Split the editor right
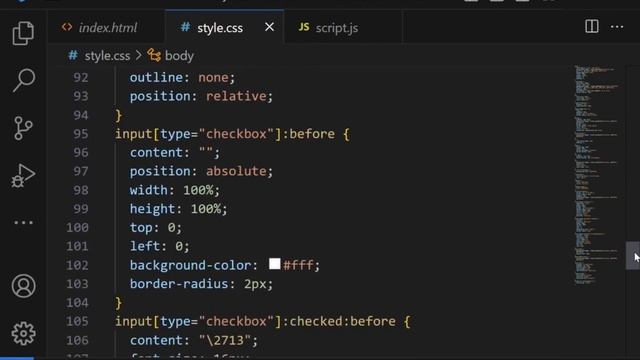The image size is (640, 360). click(x=591, y=27)
